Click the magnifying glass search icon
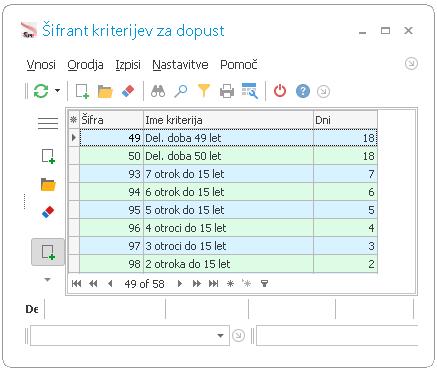The image size is (437, 375). click(181, 91)
